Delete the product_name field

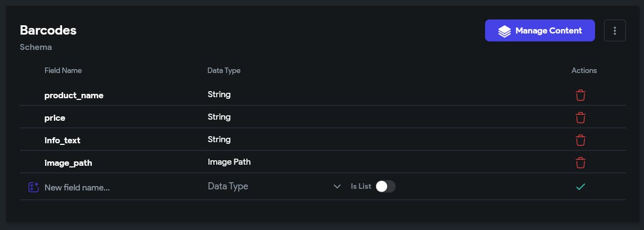(580, 95)
